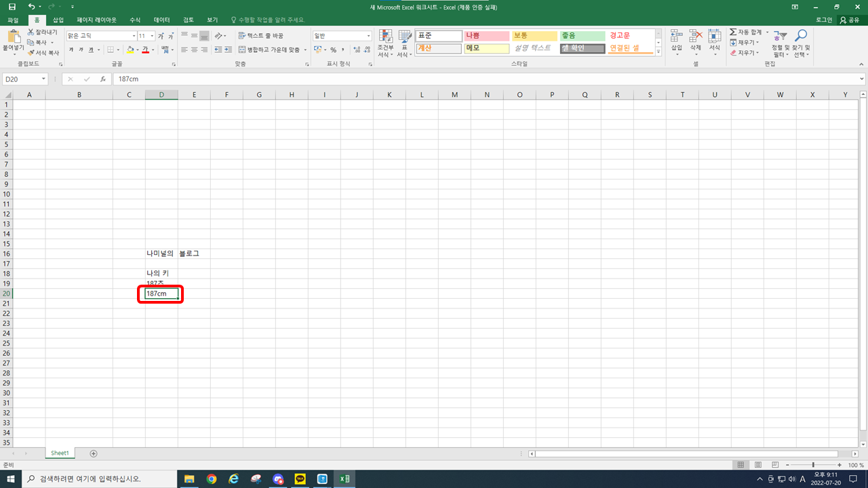The width and height of the screenshot is (868, 488).
Task: Open Format as Table (표 서식)
Action: 405,43
